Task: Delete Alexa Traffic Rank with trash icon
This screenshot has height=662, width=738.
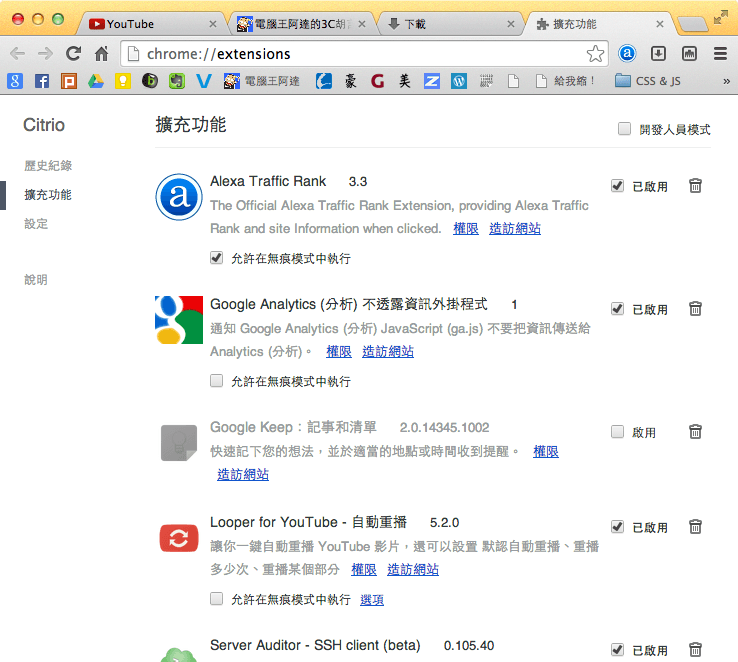Action: click(695, 186)
